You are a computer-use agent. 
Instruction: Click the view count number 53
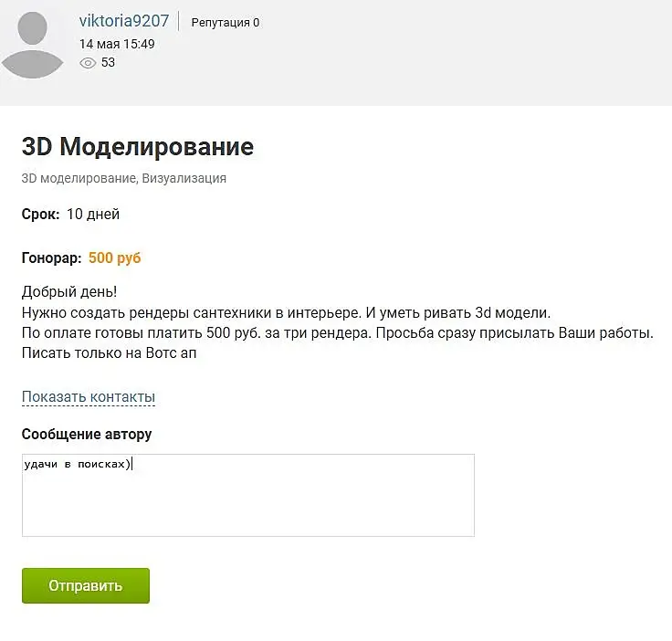pos(108,63)
